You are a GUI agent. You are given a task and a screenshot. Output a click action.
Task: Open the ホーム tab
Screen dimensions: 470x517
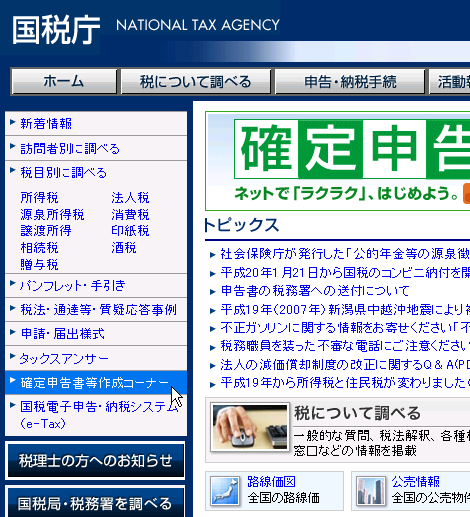[64, 82]
